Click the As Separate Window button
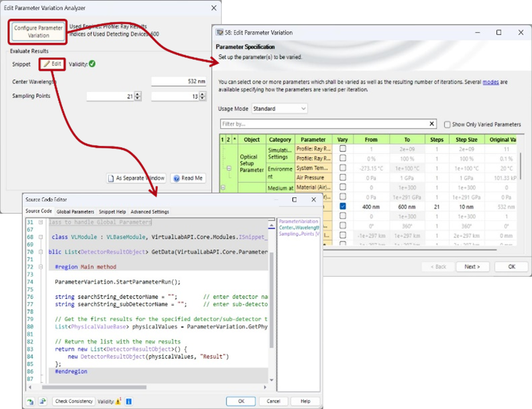532x409 pixels. pos(136,178)
